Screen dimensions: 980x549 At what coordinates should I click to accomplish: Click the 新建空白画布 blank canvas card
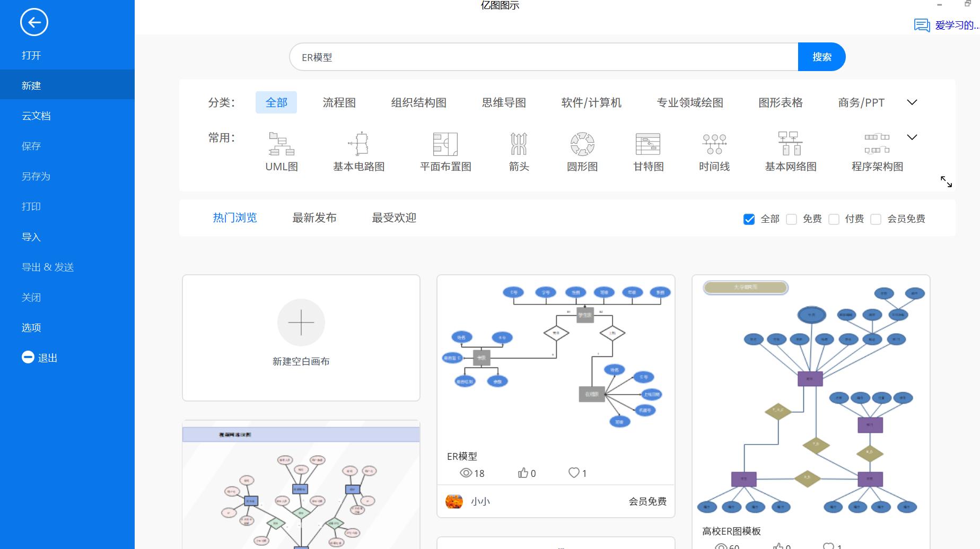coord(301,338)
